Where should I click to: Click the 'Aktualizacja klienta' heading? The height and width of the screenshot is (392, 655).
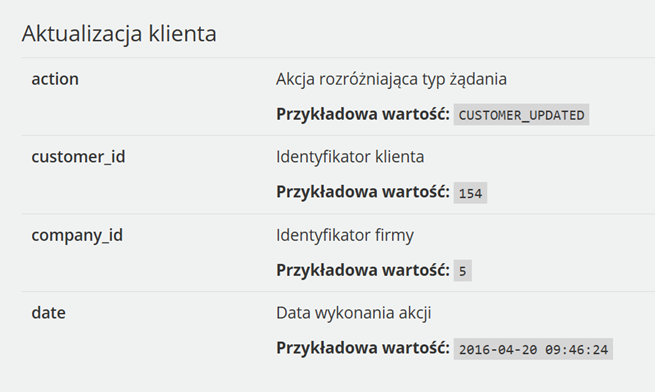[x=119, y=34]
